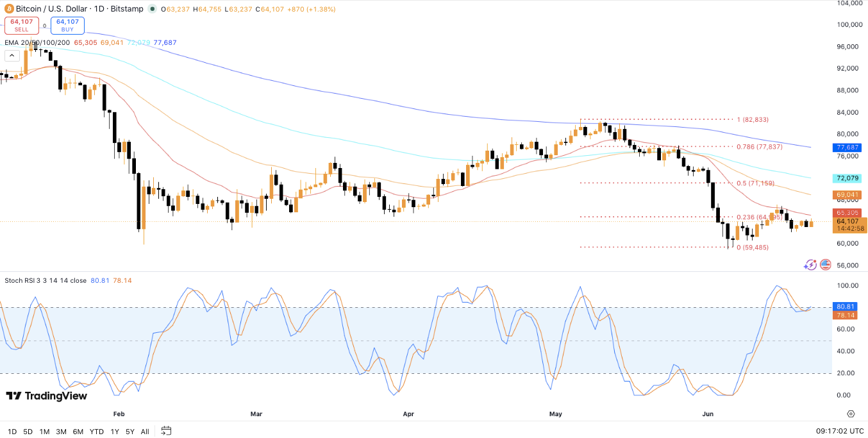Click the Mar date axis label
Screen dimensions: 868x438
coord(256,414)
